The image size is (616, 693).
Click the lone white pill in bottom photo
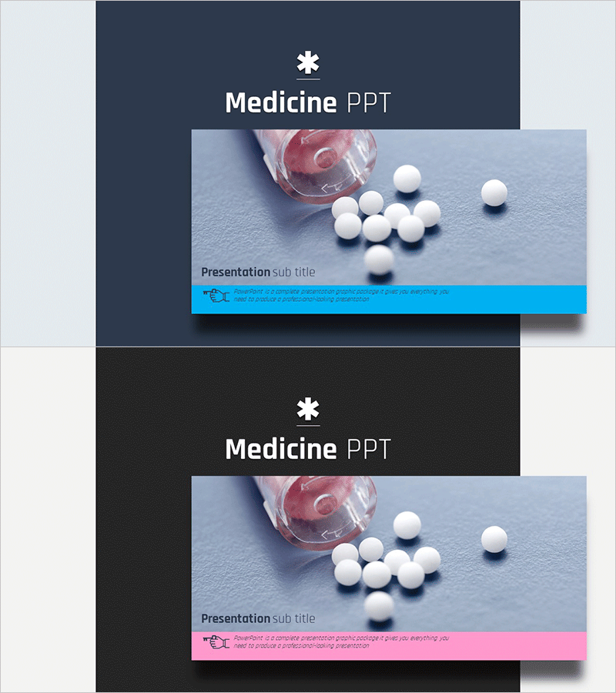click(x=494, y=539)
